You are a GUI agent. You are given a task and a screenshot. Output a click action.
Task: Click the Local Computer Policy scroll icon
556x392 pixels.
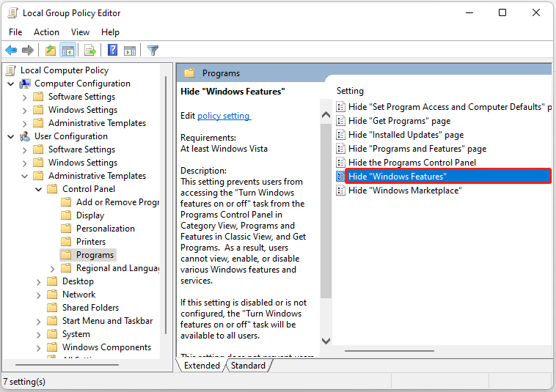[11, 70]
